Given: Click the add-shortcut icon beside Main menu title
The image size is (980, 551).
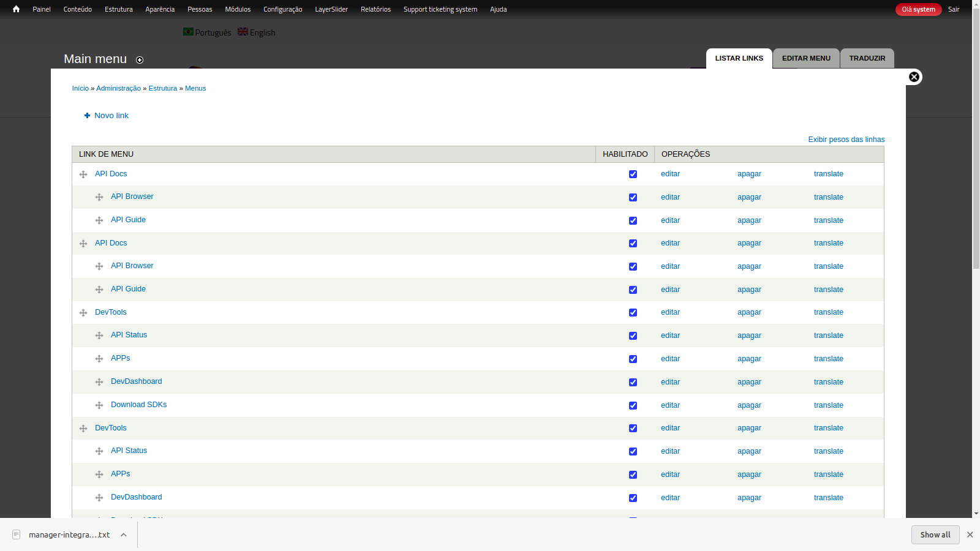Looking at the screenshot, I should coord(140,60).
